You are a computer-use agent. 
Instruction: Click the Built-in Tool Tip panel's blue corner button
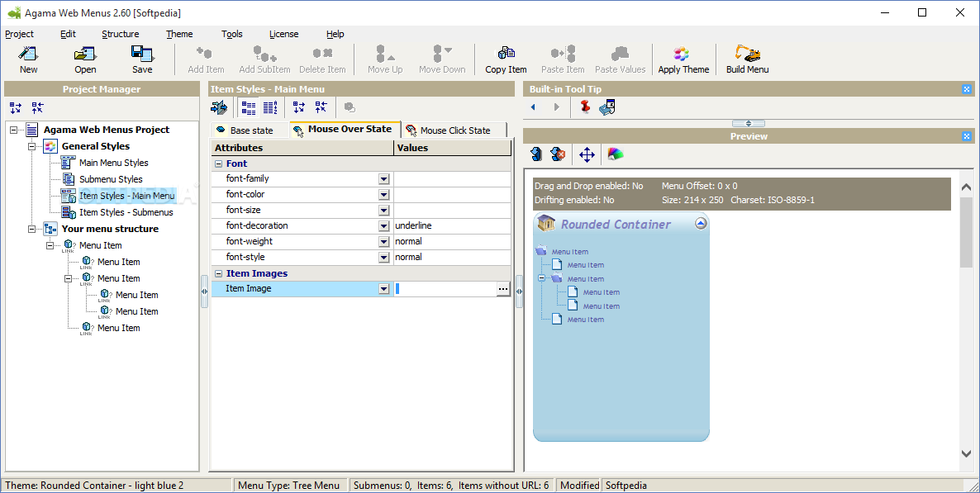tap(967, 89)
